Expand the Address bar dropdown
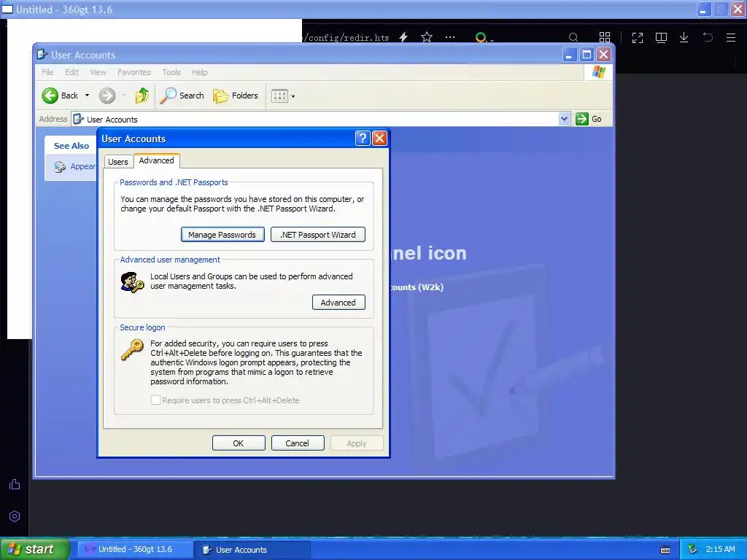Image resolution: width=747 pixels, height=560 pixels. [564, 119]
